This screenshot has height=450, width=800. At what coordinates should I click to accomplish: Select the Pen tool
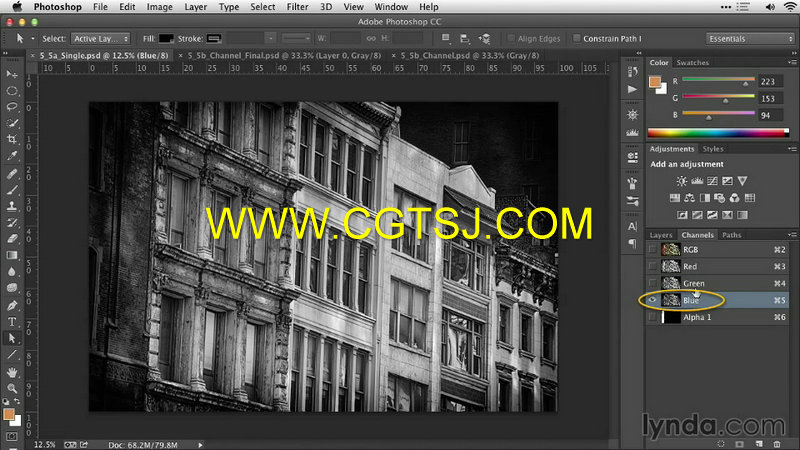click(12, 306)
